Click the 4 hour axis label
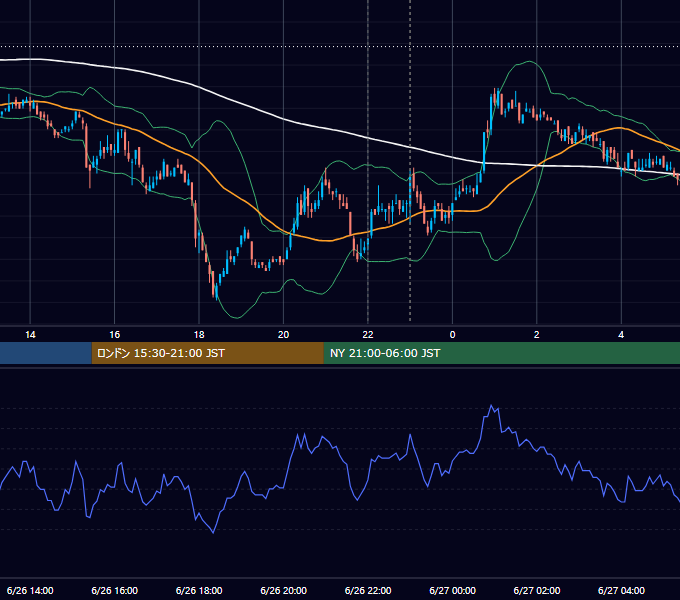Screen dimensions: 680x600 (621, 335)
